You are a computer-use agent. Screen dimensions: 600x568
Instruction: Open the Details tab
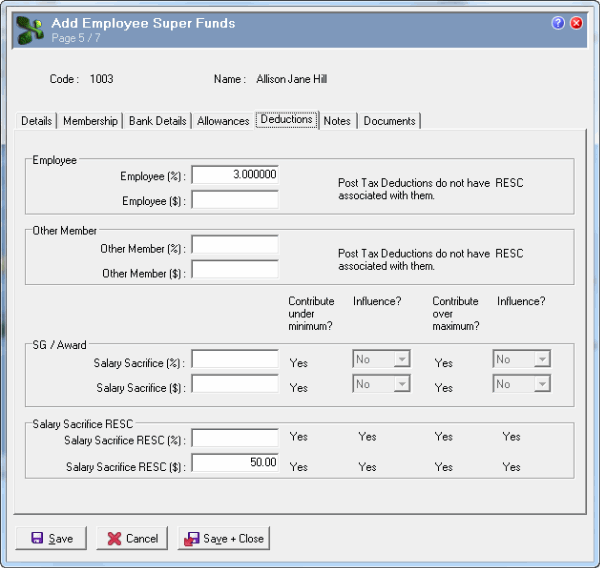click(x=37, y=121)
